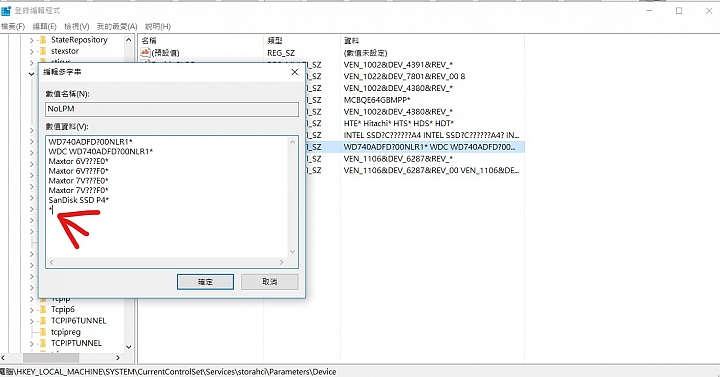
Task: Select the TCPIPTUNNEL tree item
Action: tap(76, 343)
